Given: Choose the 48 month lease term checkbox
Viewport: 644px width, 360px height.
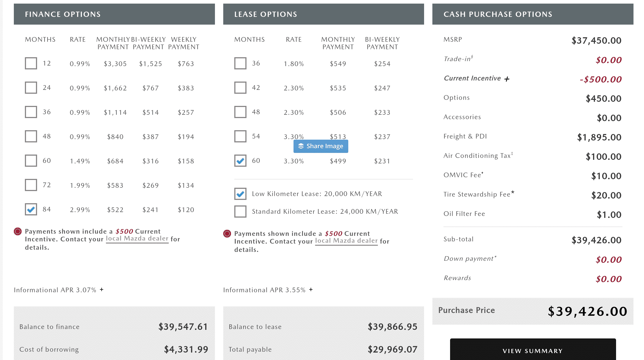Looking at the screenshot, I should click(x=240, y=112).
